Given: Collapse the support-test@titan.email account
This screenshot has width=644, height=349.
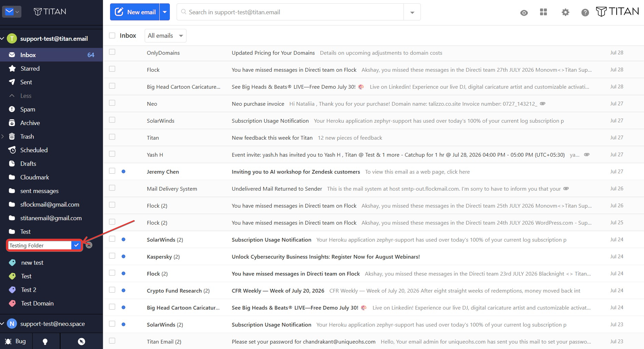Looking at the screenshot, I should pos(2,39).
